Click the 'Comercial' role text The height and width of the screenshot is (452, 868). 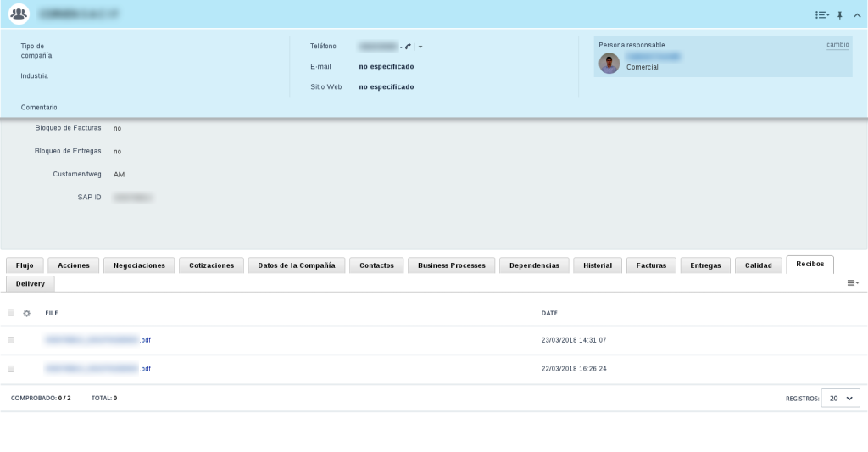pyautogui.click(x=643, y=67)
